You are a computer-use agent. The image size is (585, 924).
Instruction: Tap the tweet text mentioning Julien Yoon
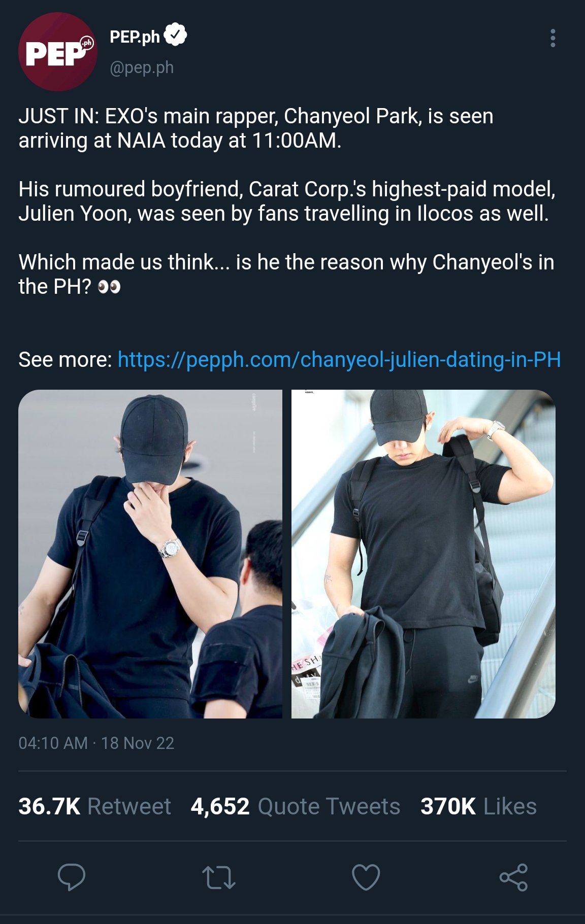point(287,201)
